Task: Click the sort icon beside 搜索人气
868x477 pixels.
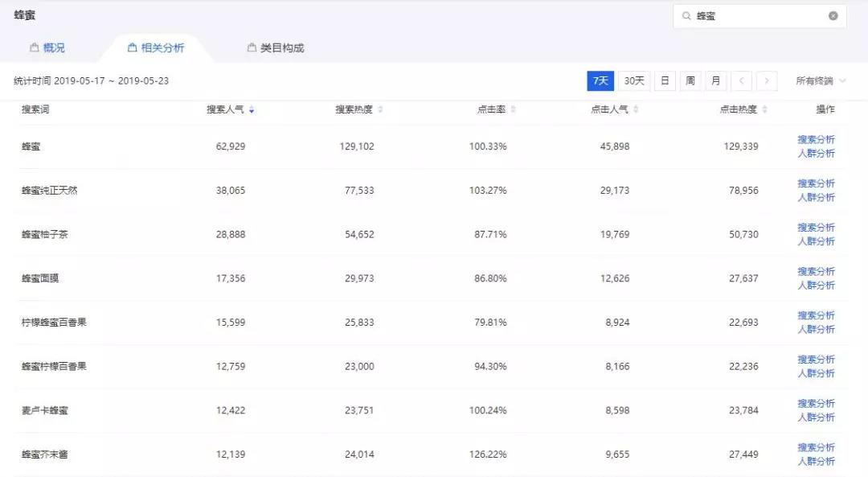Action: tap(252, 109)
